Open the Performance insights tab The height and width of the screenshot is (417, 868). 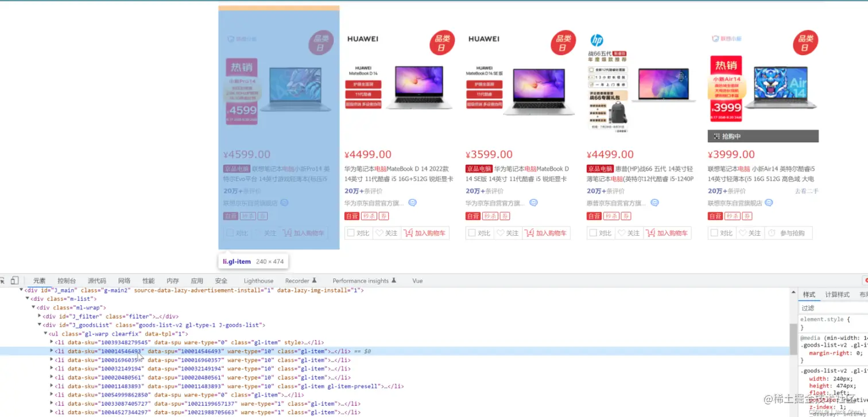coord(365,281)
